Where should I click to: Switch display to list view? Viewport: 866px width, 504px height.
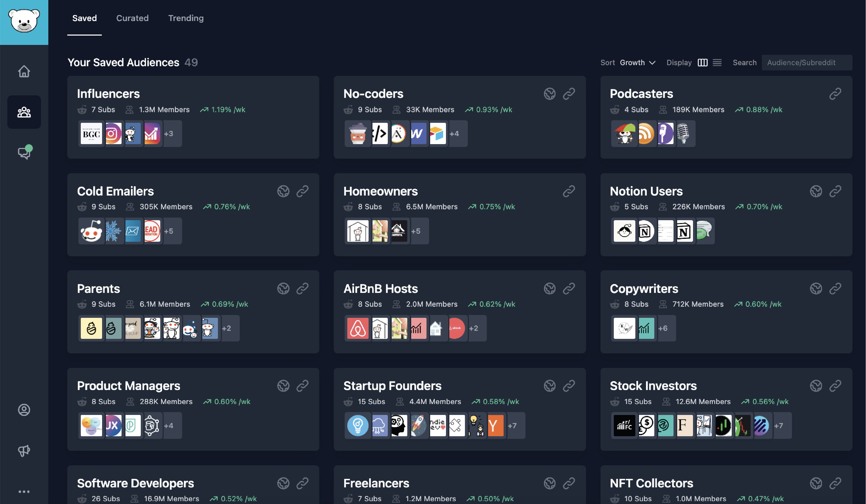[x=717, y=62]
